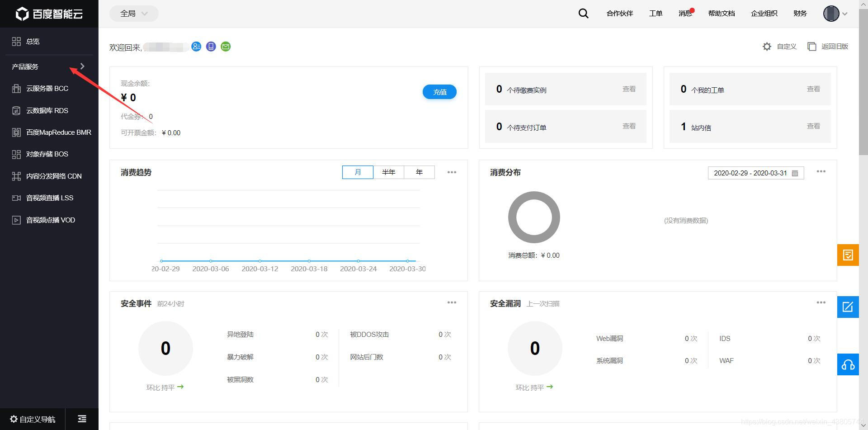868x430 pixels.
Task: Click 查看 for 个我的工单
Action: tap(813, 89)
